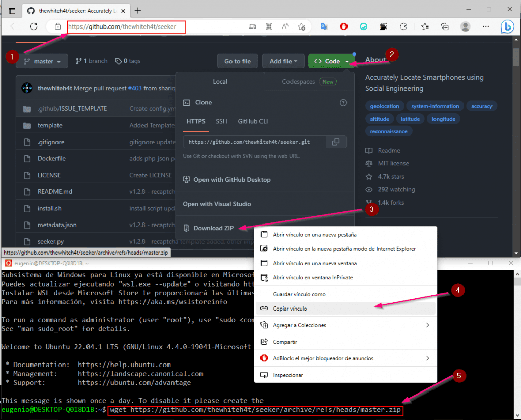Open the browser settings and more menu
Viewport: 521px width, 420px height.
coord(486,26)
